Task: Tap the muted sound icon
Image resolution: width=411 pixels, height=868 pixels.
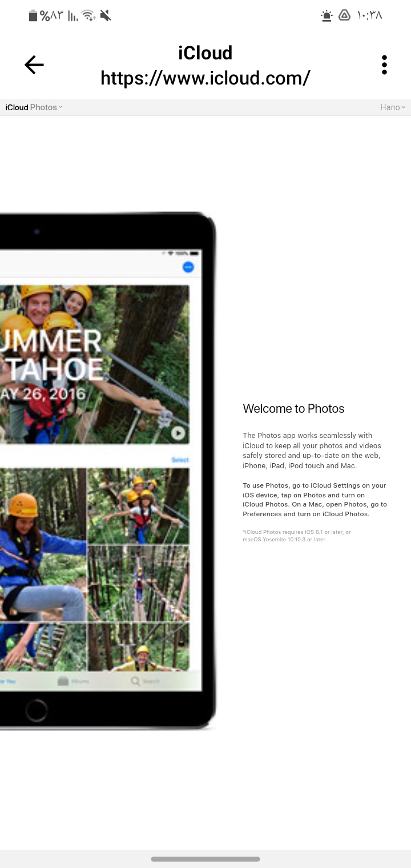Action: [x=106, y=15]
